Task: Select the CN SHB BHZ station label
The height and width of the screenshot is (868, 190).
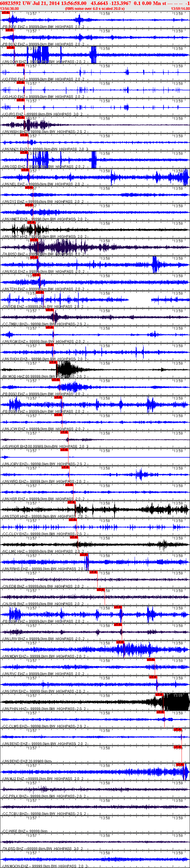Action: (x=43, y=604)
